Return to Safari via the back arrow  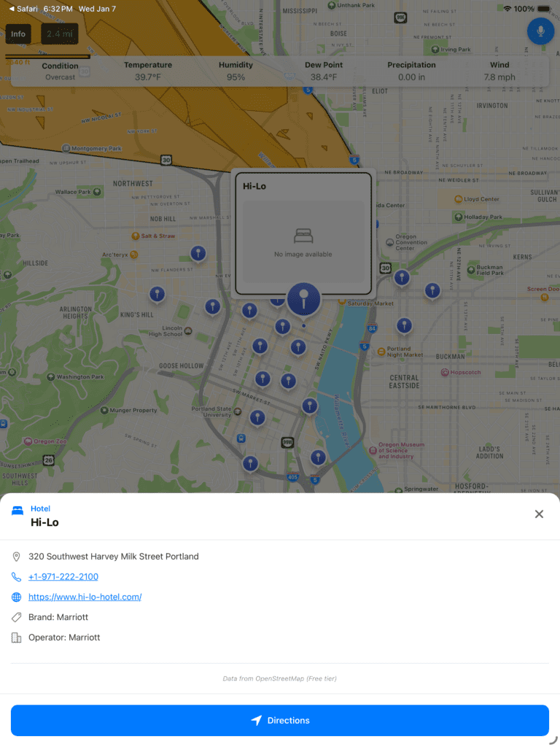click(11, 9)
